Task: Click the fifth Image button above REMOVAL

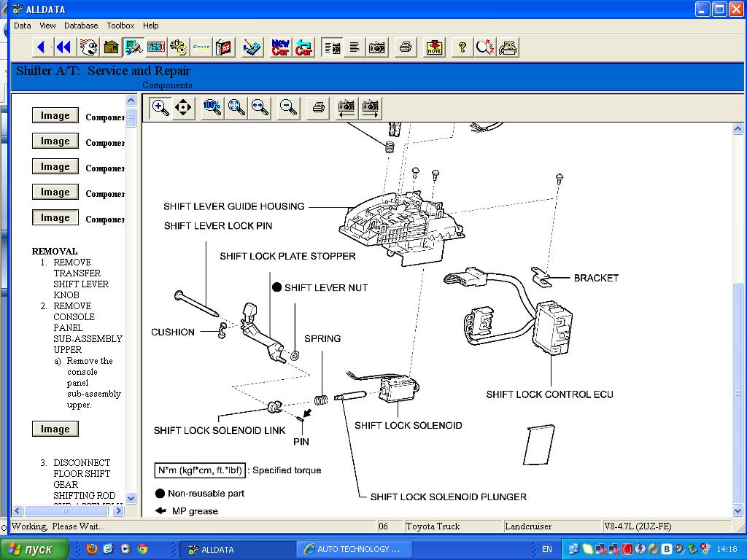Action: click(55, 217)
